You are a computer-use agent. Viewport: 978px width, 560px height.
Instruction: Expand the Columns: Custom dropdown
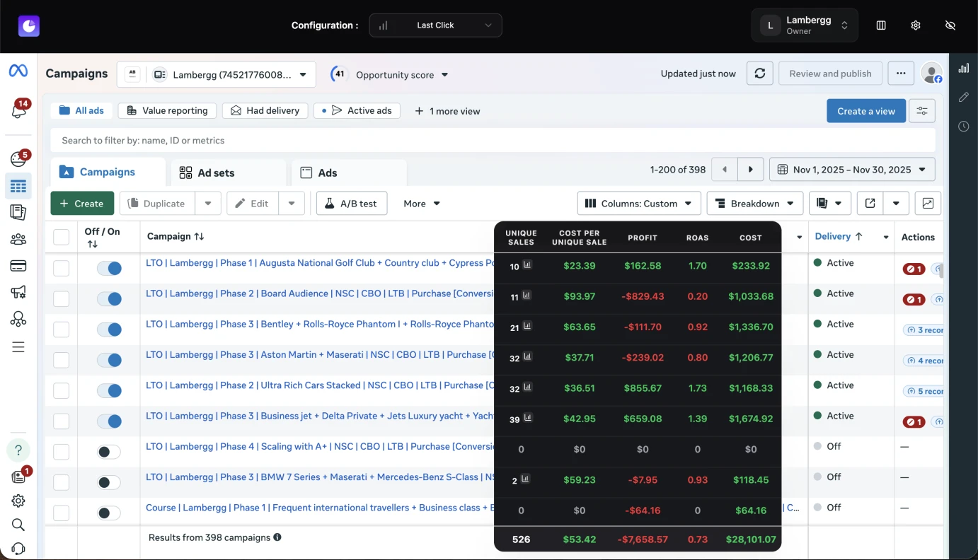tap(638, 203)
